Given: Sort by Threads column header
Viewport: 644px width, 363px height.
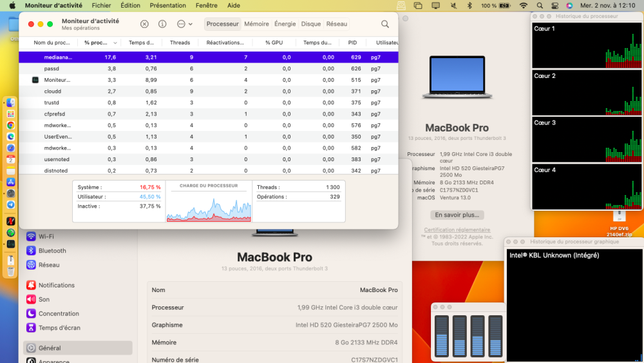Looking at the screenshot, I should point(180,43).
